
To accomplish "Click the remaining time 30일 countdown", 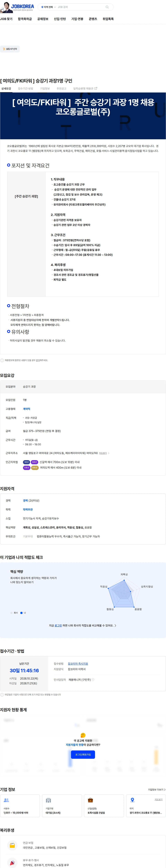I will coord(24,671).
